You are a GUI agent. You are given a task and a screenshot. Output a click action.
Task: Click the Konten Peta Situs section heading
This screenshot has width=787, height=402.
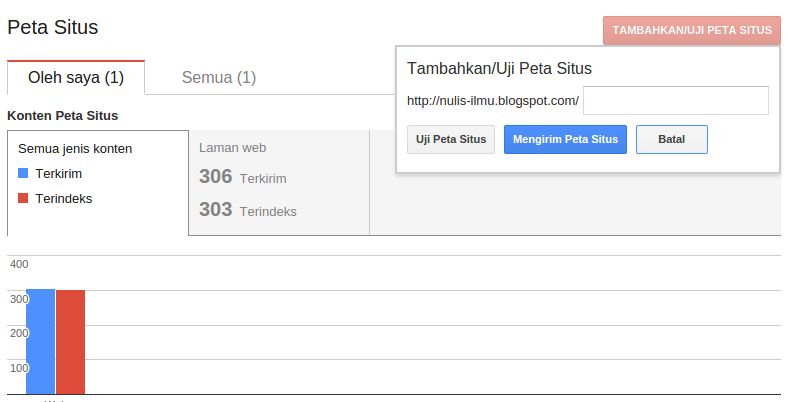62,116
